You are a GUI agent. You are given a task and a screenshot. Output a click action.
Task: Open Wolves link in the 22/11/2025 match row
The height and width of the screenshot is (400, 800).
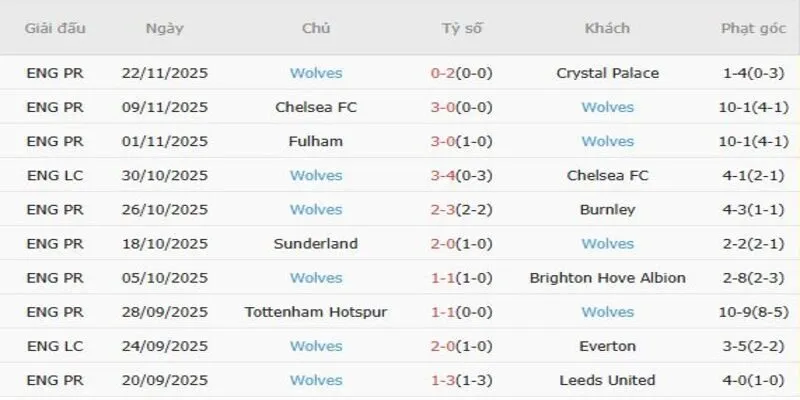click(x=316, y=73)
